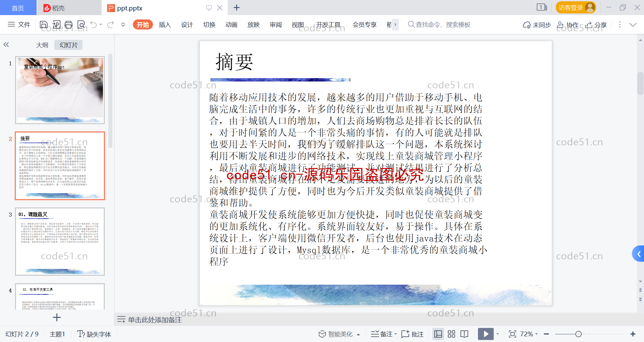Open the 会员专享 ribbon tab
Viewport: 644px width, 342px height.
coord(365,25)
